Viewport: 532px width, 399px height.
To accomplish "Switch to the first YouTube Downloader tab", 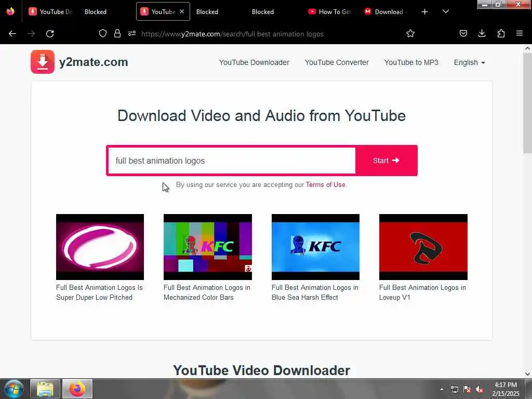I will pyautogui.click(x=51, y=12).
